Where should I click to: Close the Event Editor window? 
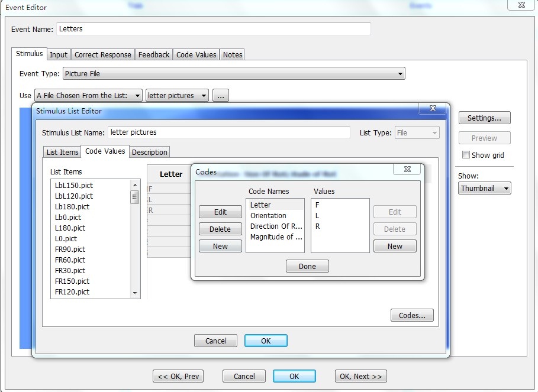(521, 5)
